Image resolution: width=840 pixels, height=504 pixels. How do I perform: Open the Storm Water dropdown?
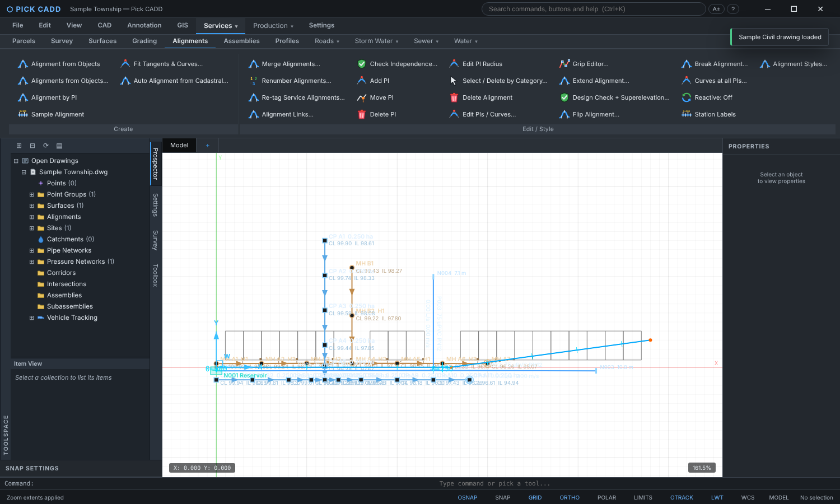[x=377, y=41]
